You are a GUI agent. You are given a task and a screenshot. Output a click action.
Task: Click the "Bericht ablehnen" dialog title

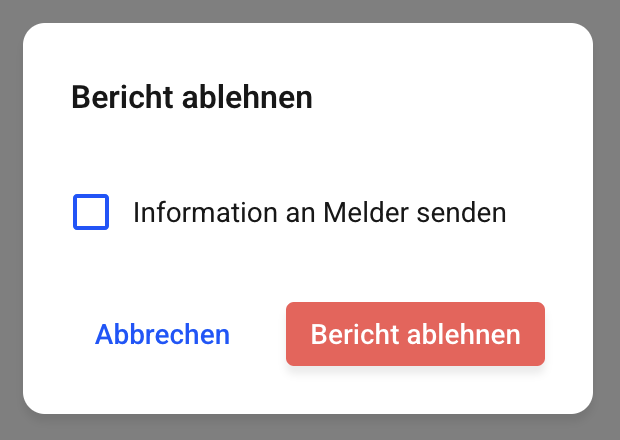pos(192,98)
